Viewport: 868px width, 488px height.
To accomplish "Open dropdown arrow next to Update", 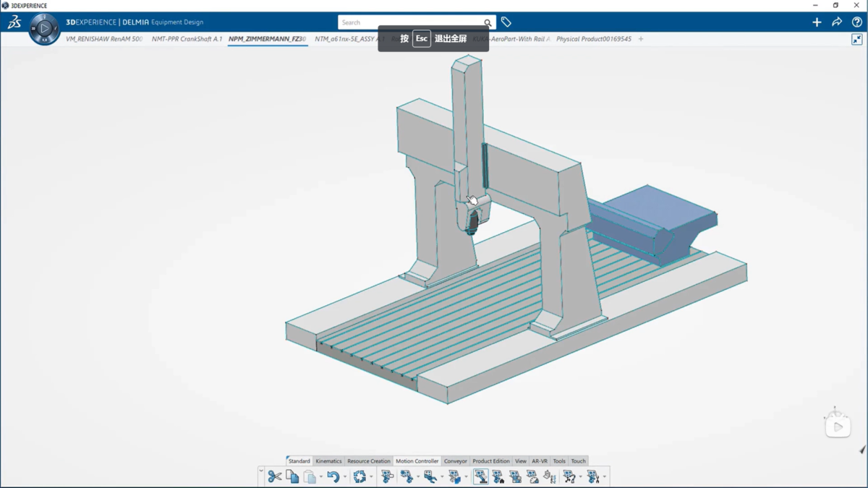I will coord(372,477).
